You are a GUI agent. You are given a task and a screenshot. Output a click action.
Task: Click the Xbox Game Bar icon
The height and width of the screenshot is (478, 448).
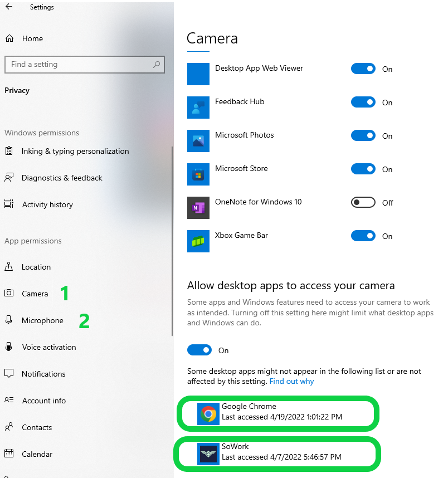pos(198,241)
